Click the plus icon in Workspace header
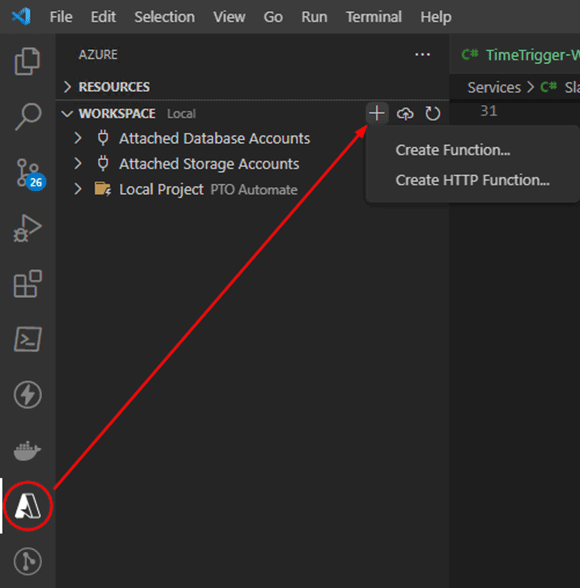Viewport: 580px width, 588px height. [x=377, y=113]
